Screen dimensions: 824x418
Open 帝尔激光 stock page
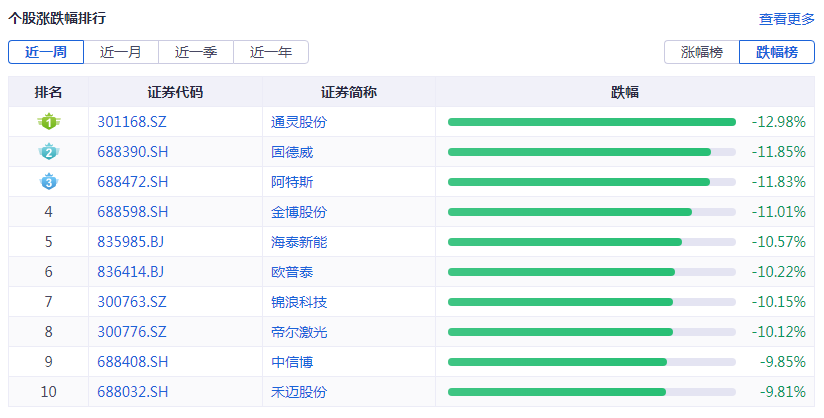click(299, 332)
